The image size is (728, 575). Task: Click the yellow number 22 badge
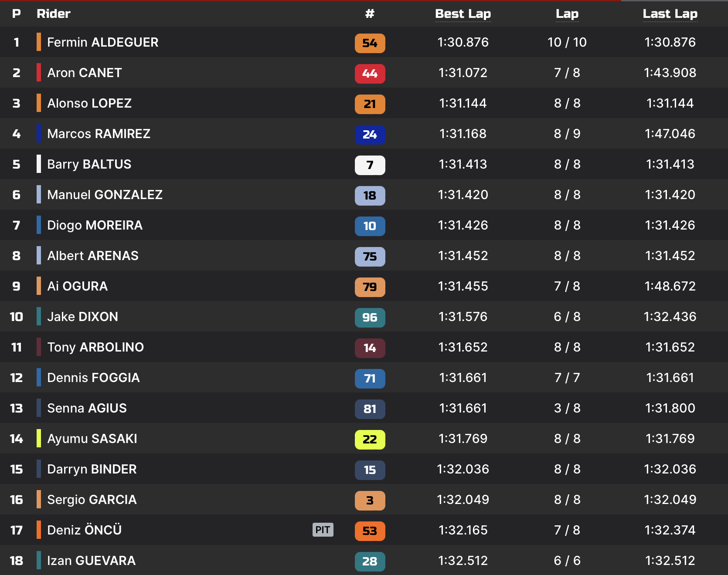370,440
